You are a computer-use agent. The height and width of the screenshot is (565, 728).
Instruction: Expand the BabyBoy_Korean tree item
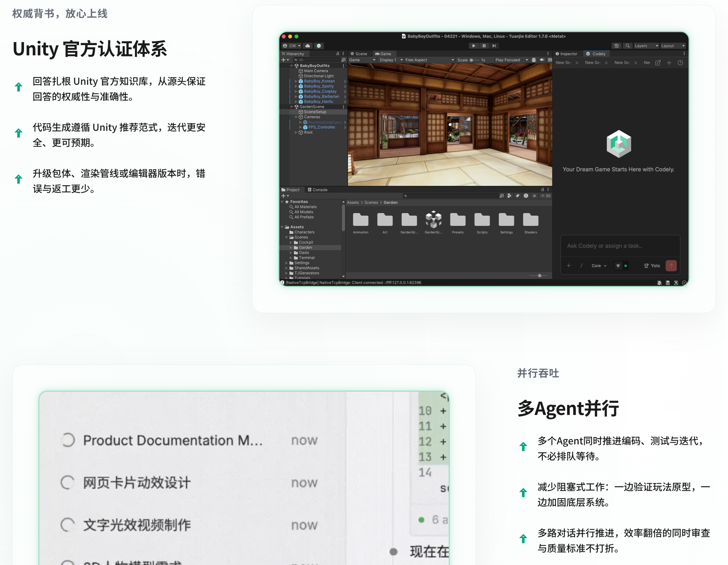pyautogui.click(x=296, y=81)
